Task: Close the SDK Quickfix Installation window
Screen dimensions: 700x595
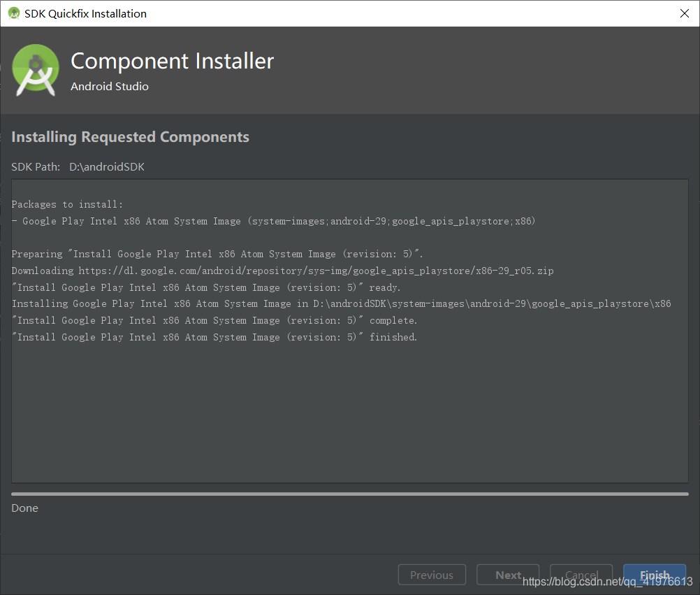Action: pos(684,13)
